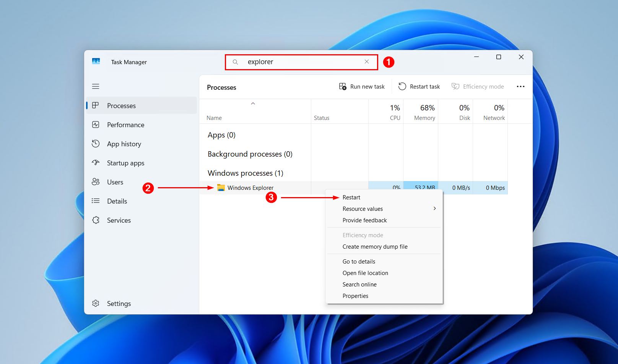This screenshot has width=618, height=364.
Task: Clear the explorer search text with the X
Action: (x=367, y=62)
